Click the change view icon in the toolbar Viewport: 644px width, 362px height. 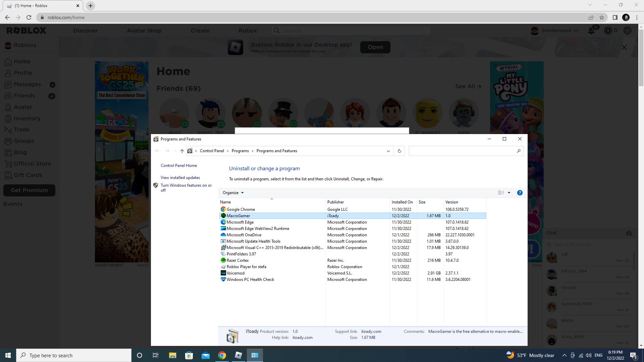501,193
